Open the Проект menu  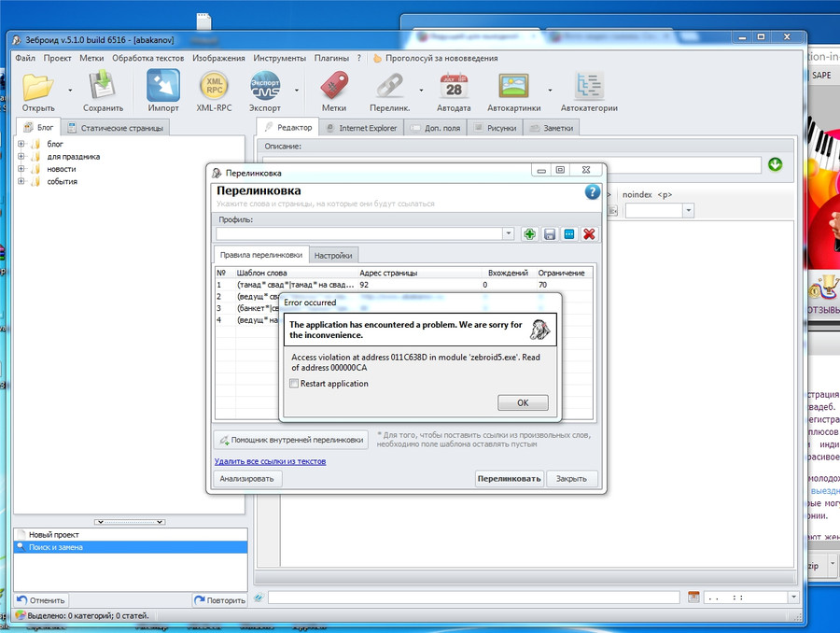point(57,58)
